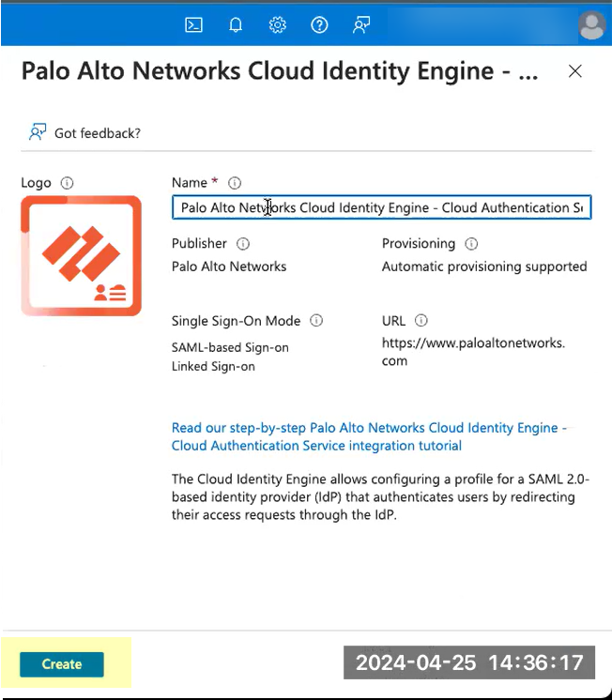The image size is (612, 700).
Task: Click the Name text field
Action: pos(381,207)
